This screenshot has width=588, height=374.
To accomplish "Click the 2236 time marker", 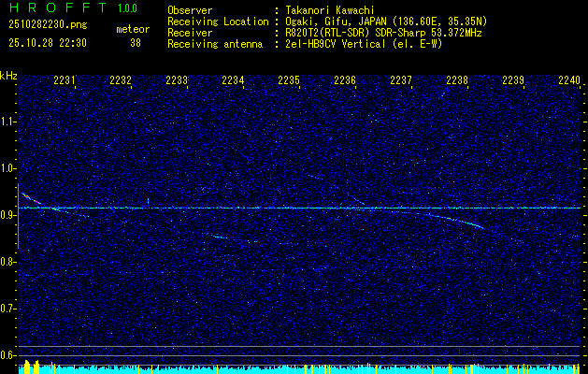I will pos(345,80).
